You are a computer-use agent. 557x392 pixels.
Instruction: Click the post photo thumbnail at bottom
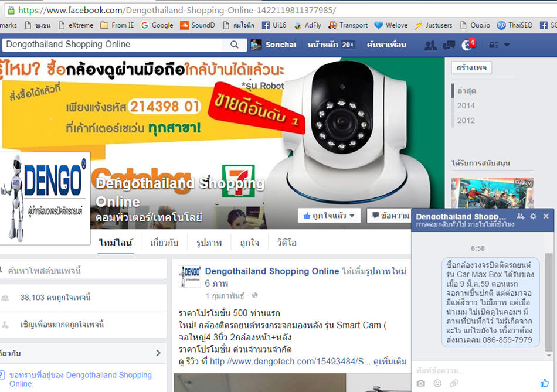point(260,383)
